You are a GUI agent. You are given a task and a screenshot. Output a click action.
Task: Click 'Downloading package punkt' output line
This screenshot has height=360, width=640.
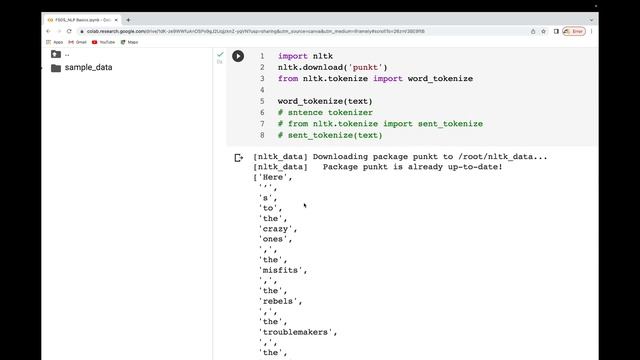pyautogui.click(x=400, y=157)
